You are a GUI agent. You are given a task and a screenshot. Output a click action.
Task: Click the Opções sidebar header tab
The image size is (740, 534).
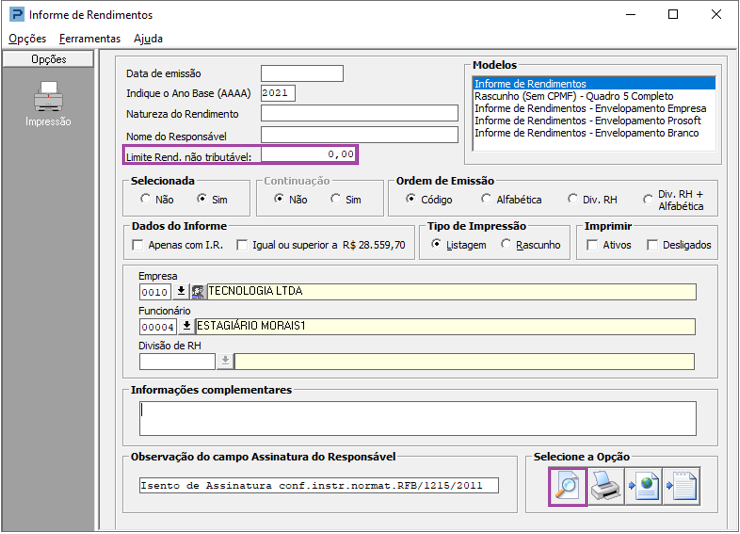tap(48, 59)
